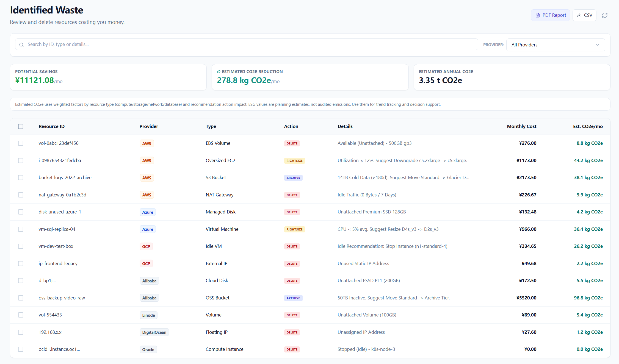This screenshot has width=619, height=364.
Task: Click the PDF Report document icon
Action: [537, 15]
